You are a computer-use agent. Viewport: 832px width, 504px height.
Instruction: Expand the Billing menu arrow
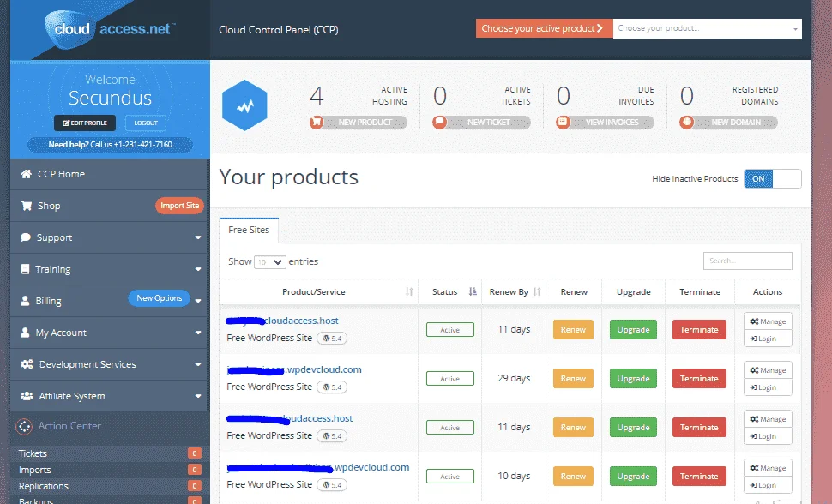tap(198, 302)
